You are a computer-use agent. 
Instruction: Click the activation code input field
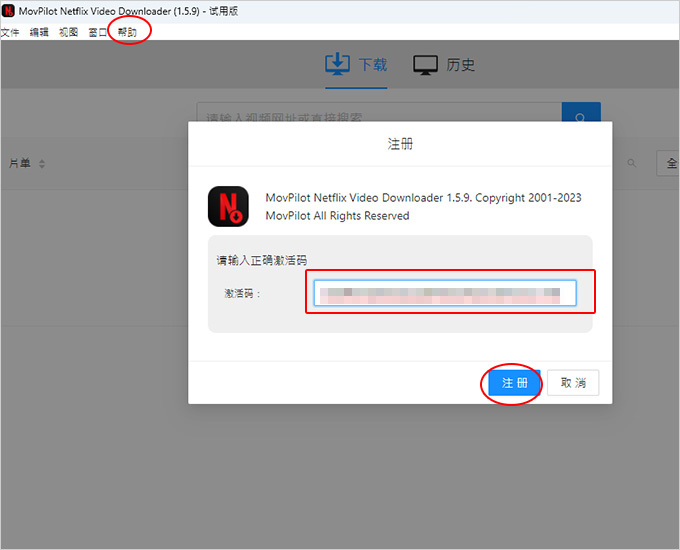pyautogui.click(x=445, y=293)
